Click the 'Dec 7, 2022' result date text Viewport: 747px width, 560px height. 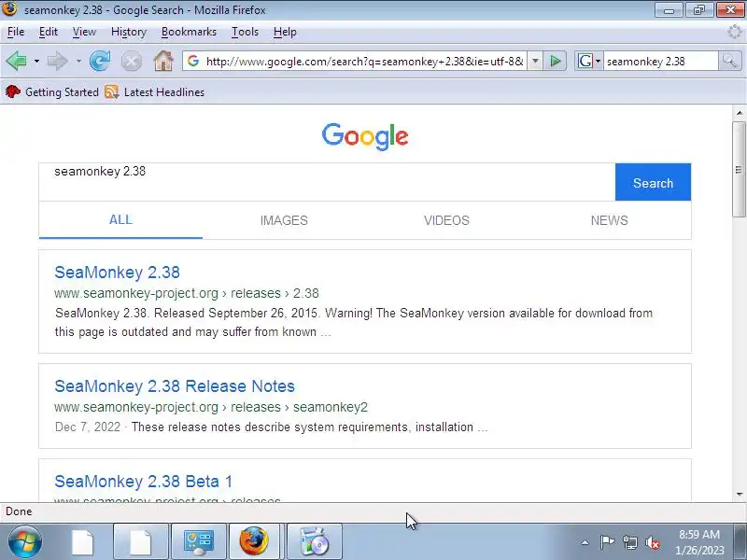88,427
